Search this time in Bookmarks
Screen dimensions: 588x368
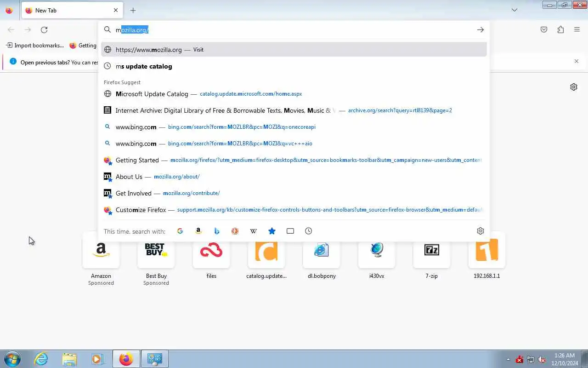point(272,231)
